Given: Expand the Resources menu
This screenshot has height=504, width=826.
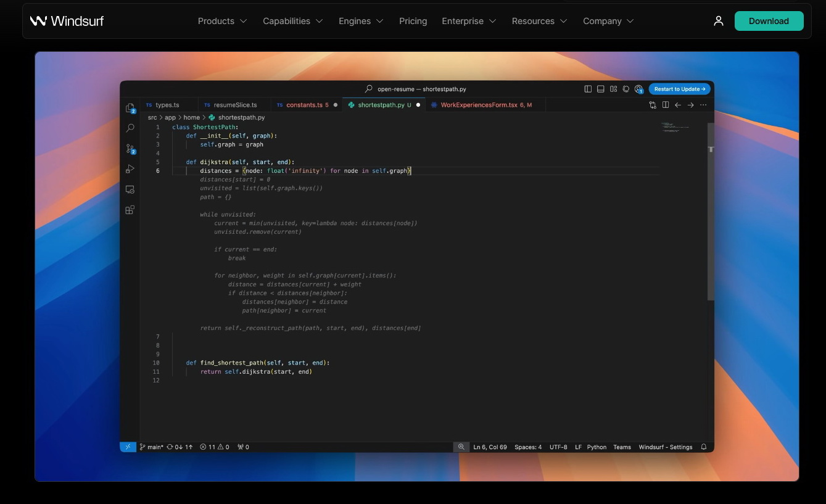Looking at the screenshot, I should (539, 21).
